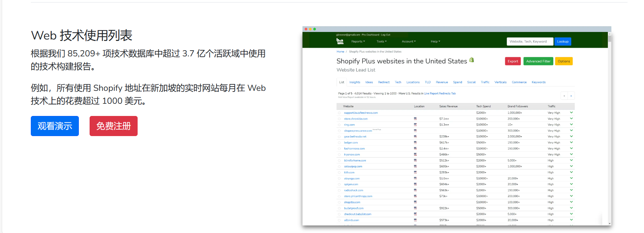644x233 pixels.
Task: Open the store.philanthropy.com link
Action: point(358,196)
